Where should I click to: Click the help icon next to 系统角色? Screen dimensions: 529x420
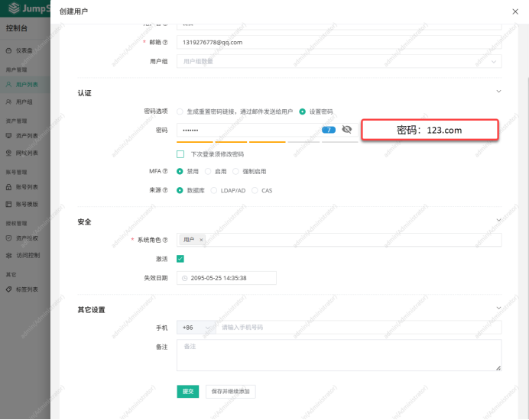[x=164, y=240]
